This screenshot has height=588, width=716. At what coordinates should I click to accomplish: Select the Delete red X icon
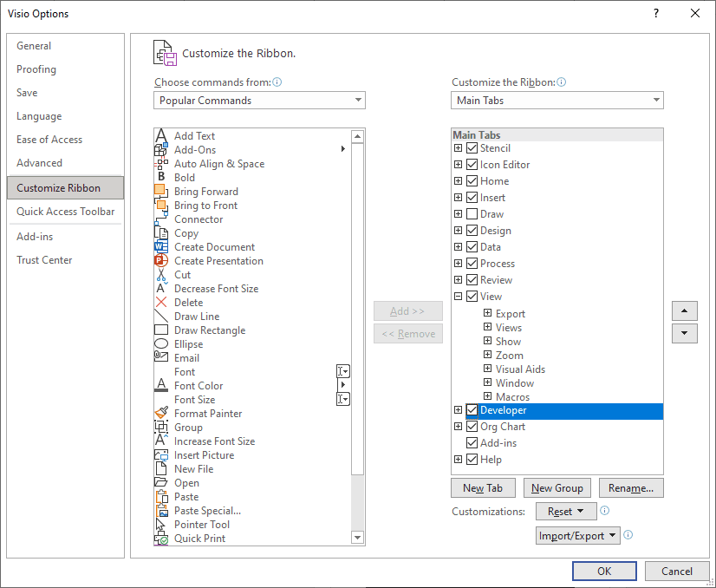pyautogui.click(x=160, y=303)
